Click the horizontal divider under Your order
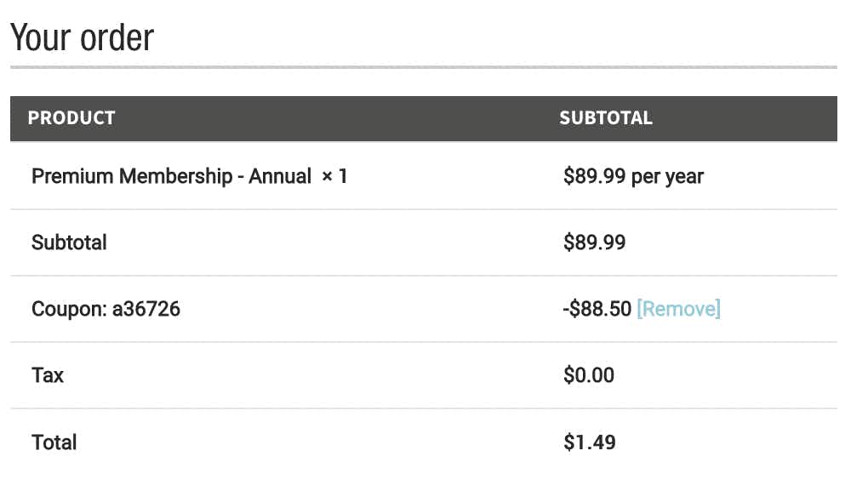The width and height of the screenshot is (868, 485). point(424,67)
